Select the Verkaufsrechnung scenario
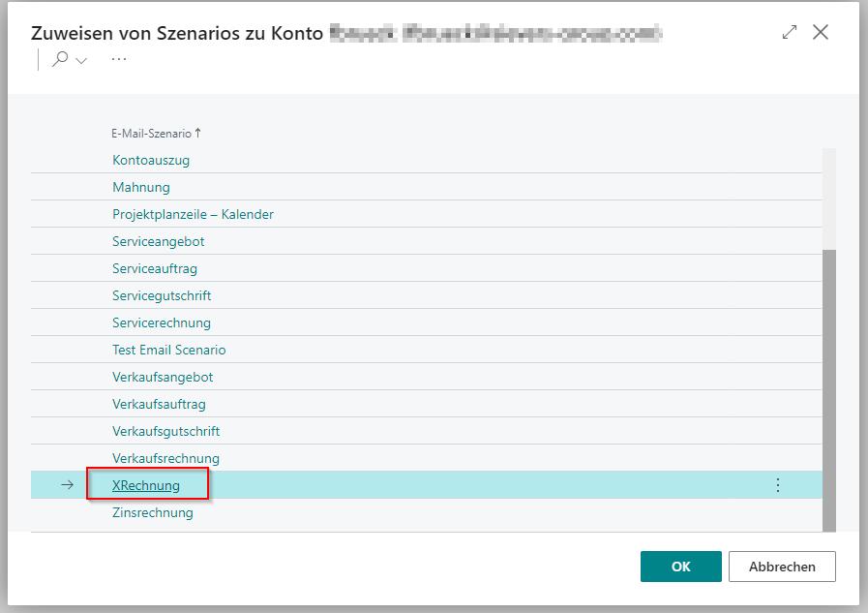Screen dimensions: 868x613 click(165, 458)
